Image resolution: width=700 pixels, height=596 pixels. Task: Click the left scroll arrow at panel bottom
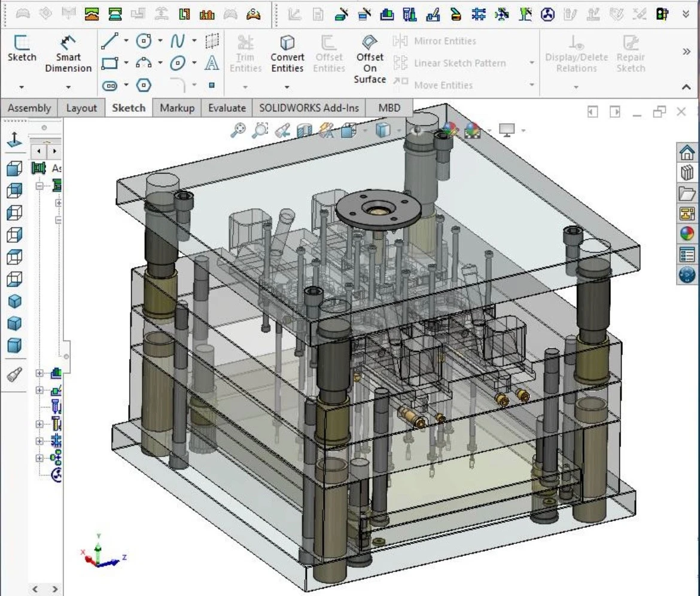coord(35,589)
